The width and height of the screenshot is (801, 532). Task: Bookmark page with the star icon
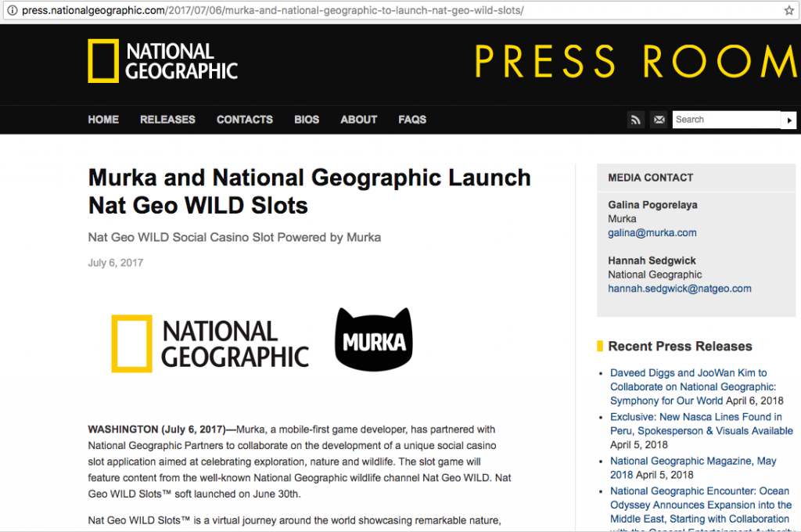point(788,11)
